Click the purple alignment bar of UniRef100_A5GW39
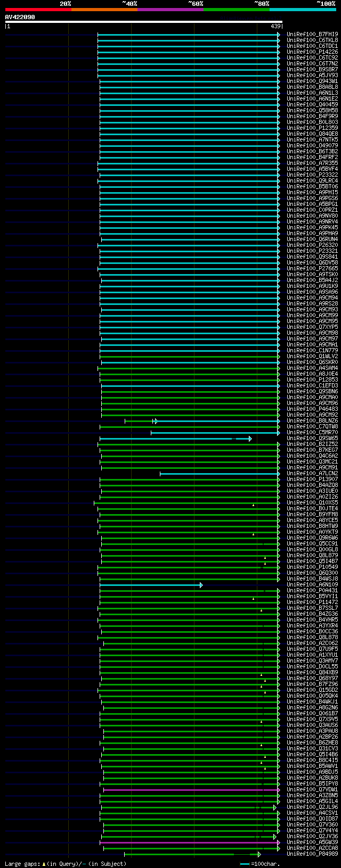 (x=189, y=842)
